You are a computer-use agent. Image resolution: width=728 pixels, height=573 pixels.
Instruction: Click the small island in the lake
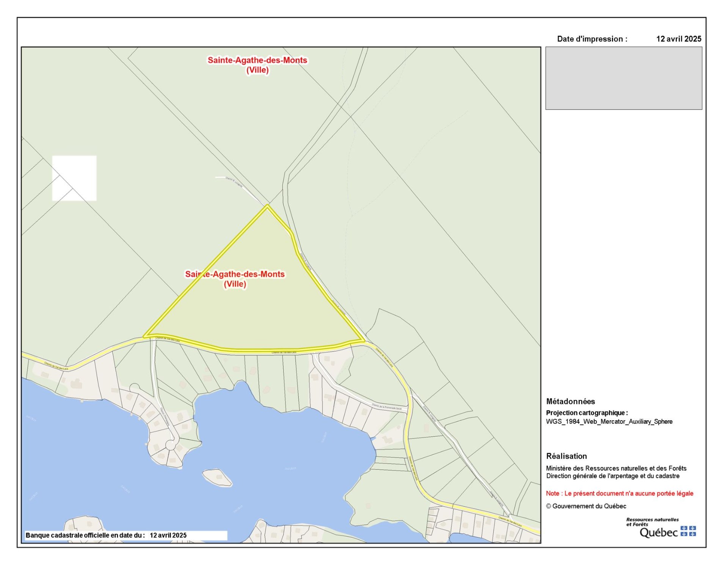[x=217, y=477]
